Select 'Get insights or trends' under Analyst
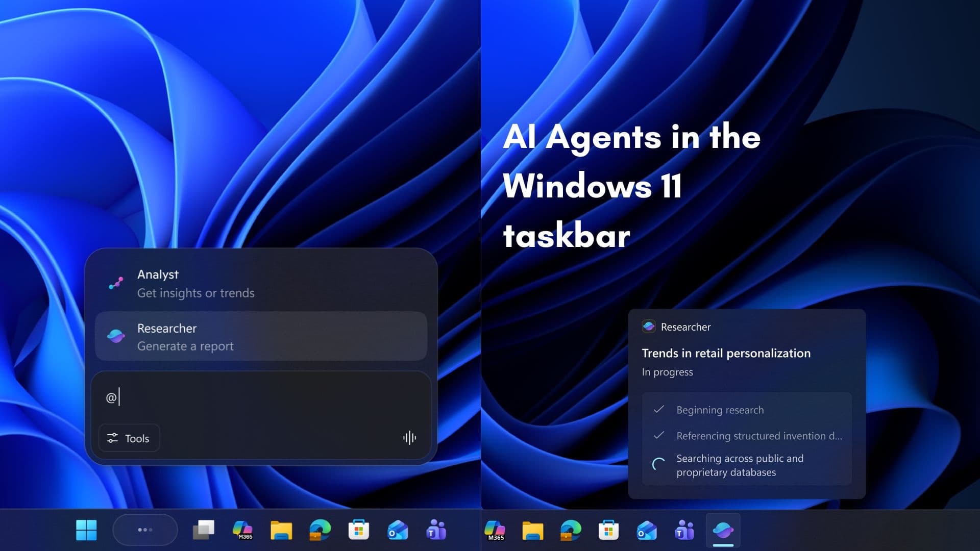980x551 pixels. pos(196,293)
